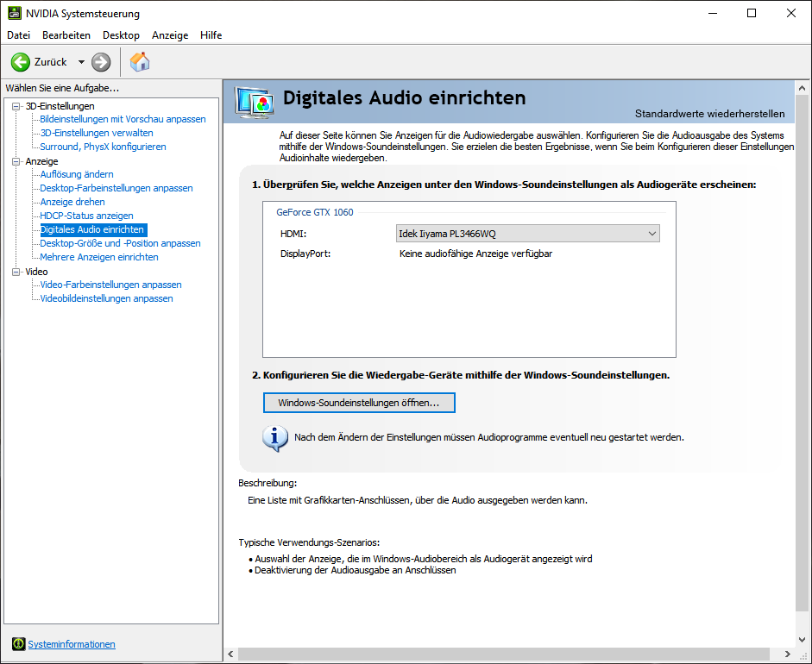This screenshot has width=812, height=664.
Task: Click the horizontal scrollbar left arrow
Action: tap(231, 655)
